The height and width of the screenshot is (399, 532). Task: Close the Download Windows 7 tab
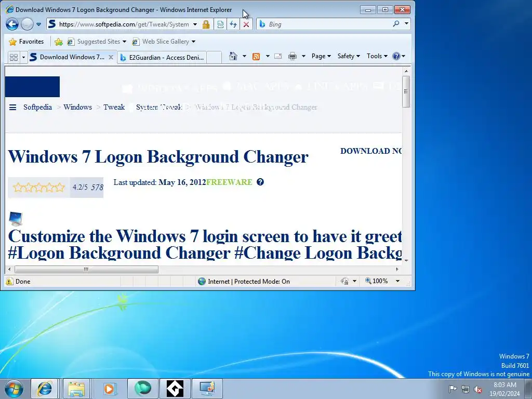point(111,57)
